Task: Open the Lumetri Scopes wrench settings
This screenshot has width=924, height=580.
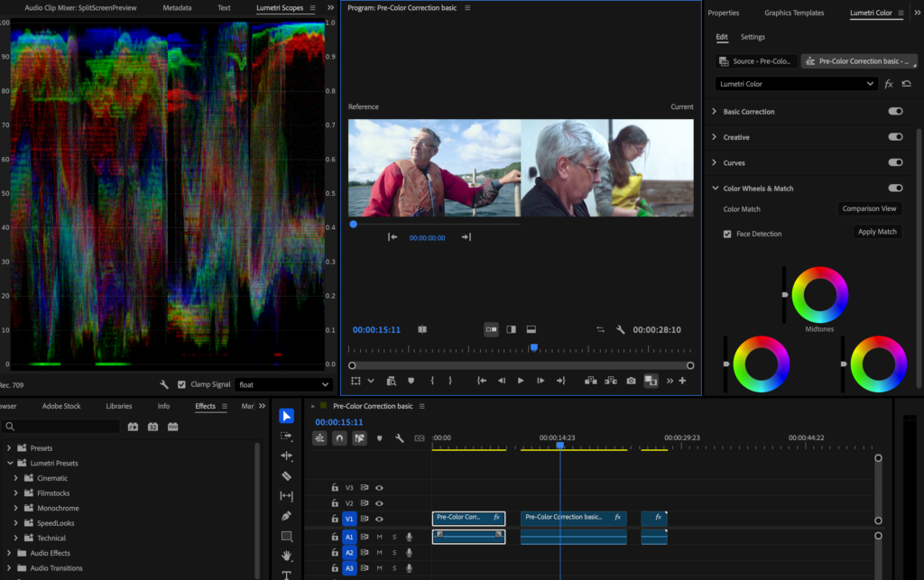Action: pyautogui.click(x=163, y=384)
